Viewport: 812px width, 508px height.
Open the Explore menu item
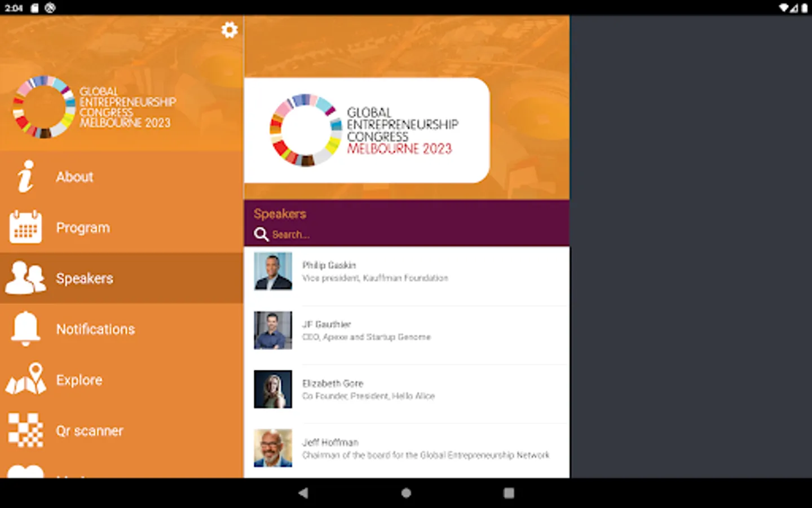(x=122, y=380)
